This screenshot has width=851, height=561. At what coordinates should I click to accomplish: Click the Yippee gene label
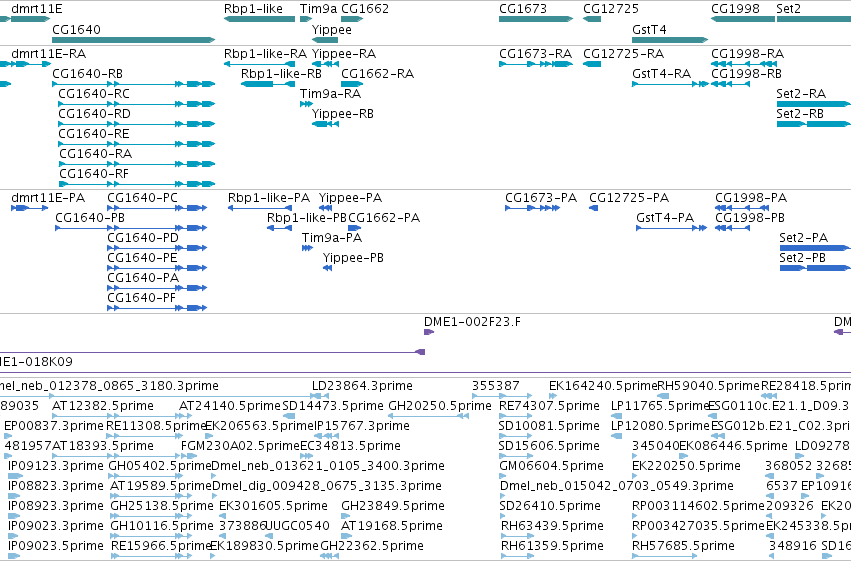tap(332, 30)
